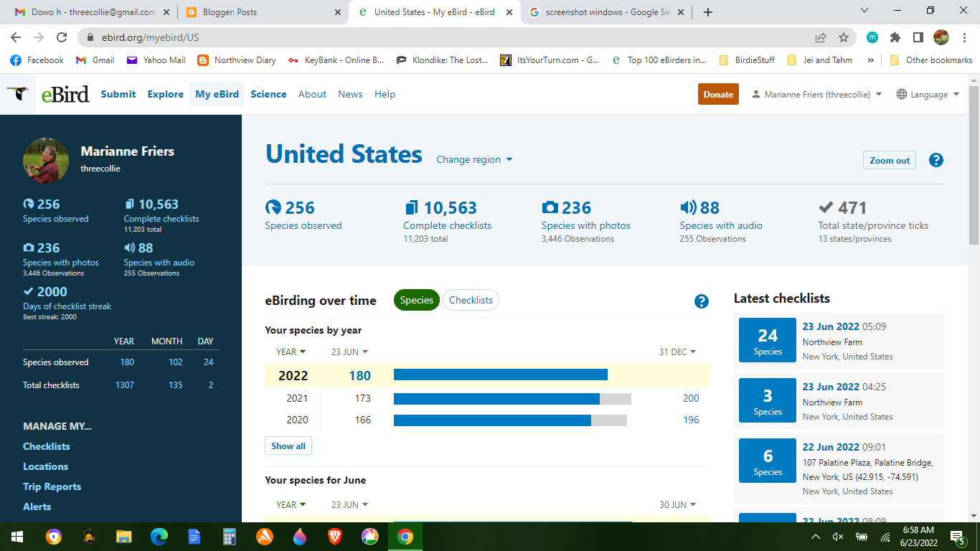980x551 pixels.
Task: Open the Change region dropdown
Action: tap(475, 159)
